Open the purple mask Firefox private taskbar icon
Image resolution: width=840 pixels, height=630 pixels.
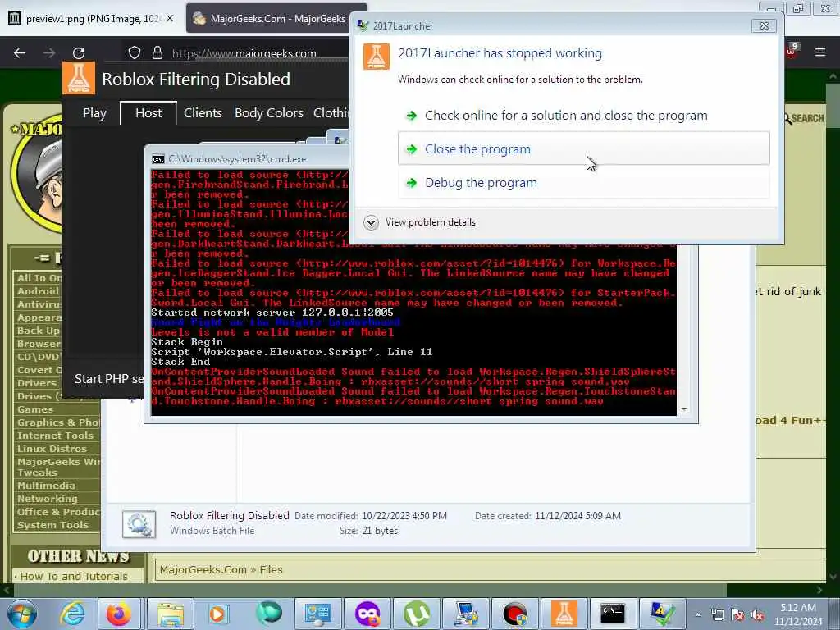367,614
